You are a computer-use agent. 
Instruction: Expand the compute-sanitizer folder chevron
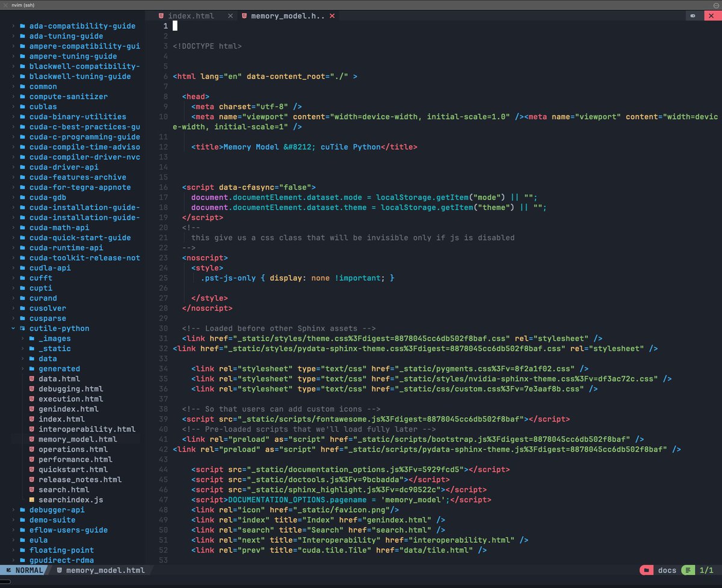point(13,96)
